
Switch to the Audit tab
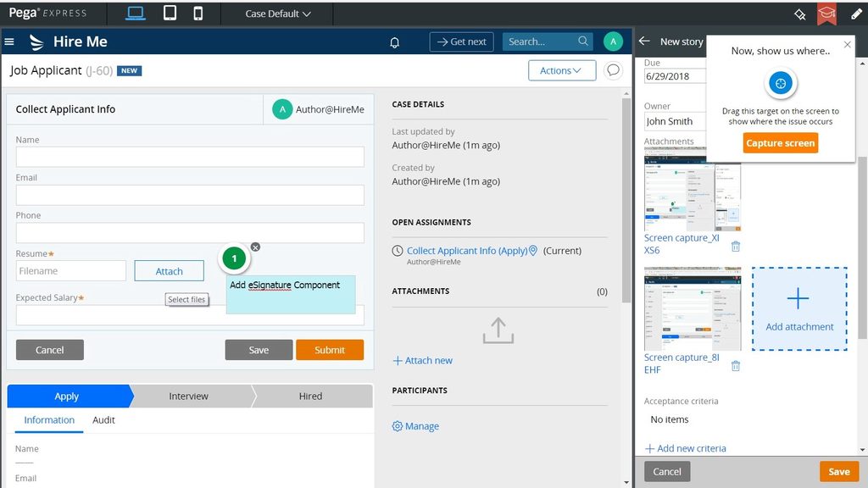[103, 419]
